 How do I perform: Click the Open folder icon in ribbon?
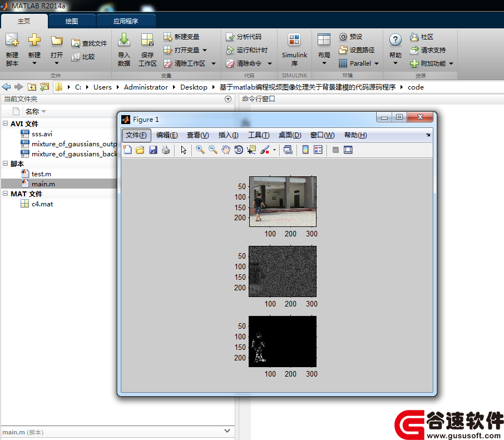point(57,41)
